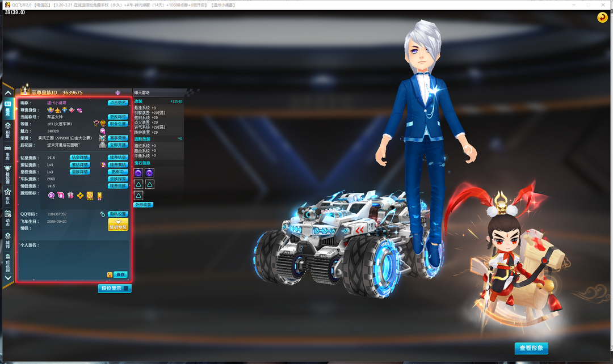Open the 贵族探宝 treasure button
The image size is (613, 364).
pos(117,179)
